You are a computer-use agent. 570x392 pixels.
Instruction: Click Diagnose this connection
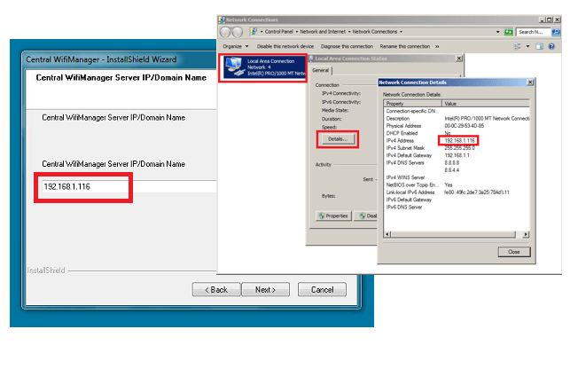pyautogui.click(x=347, y=45)
